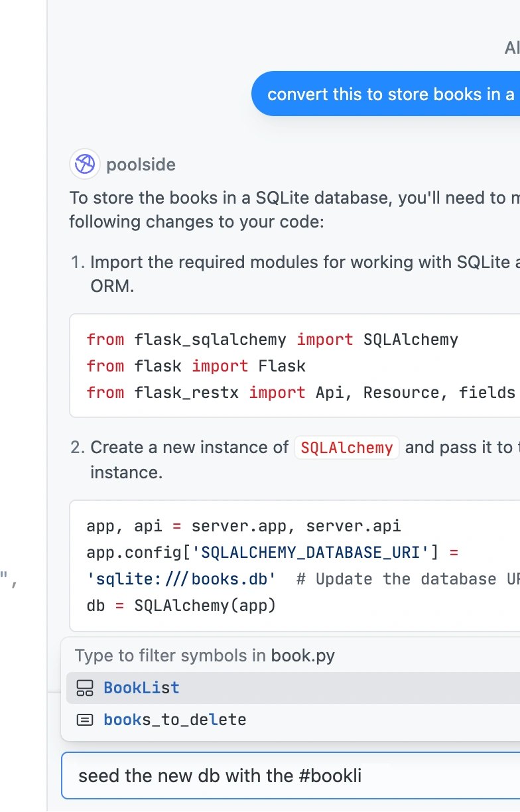This screenshot has height=812, width=520.
Task: Click the 'db = SQLAlchemy(app)' line
Action: pos(181,606)
